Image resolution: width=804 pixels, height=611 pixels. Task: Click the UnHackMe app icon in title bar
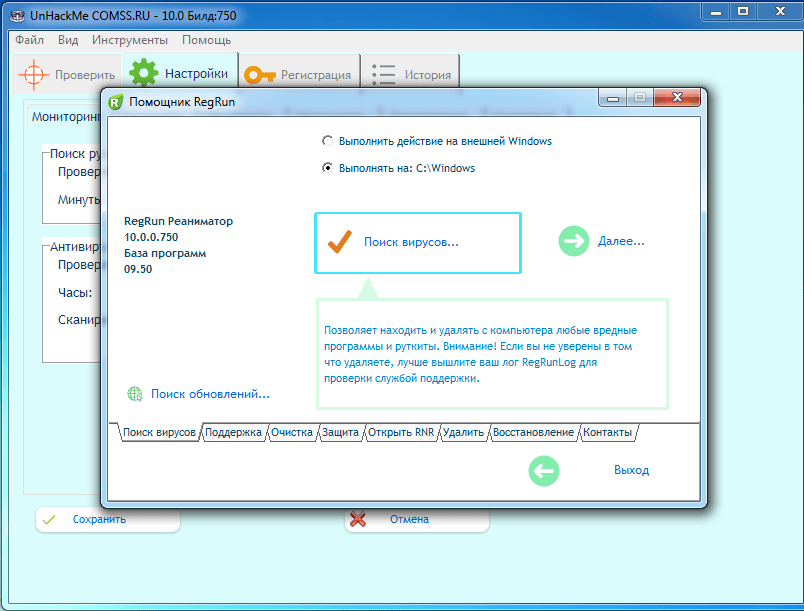coord(17,16)
